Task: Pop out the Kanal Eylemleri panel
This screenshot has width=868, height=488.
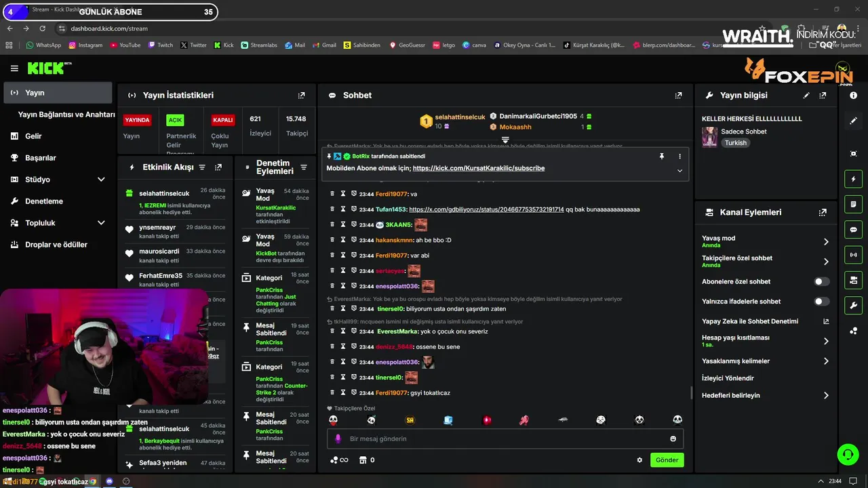Action: click(823, 212)
